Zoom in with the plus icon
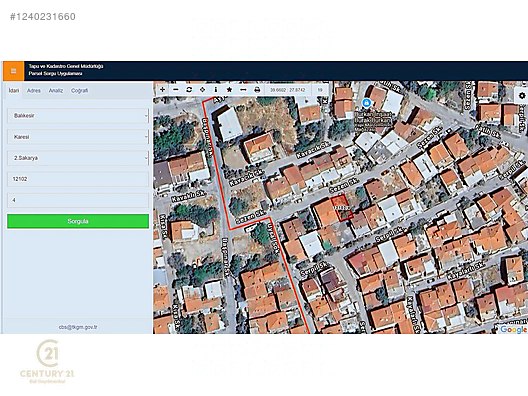This screenshot has height=396, width=528. [162, 90]
